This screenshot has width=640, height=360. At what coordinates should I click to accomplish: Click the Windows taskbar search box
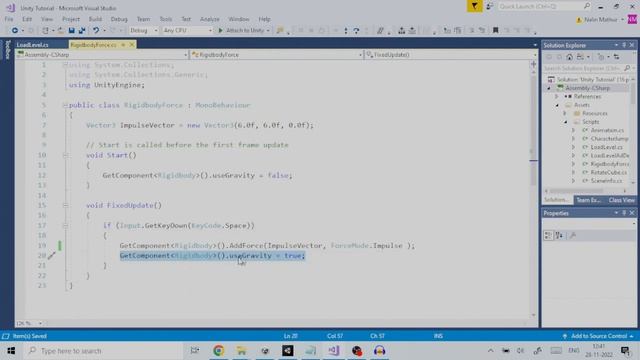click(103, 351)
